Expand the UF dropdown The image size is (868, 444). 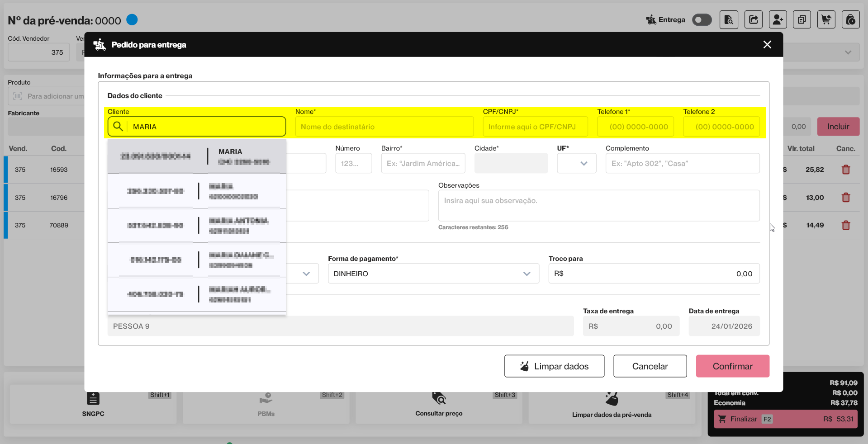[x=577, y=163]
